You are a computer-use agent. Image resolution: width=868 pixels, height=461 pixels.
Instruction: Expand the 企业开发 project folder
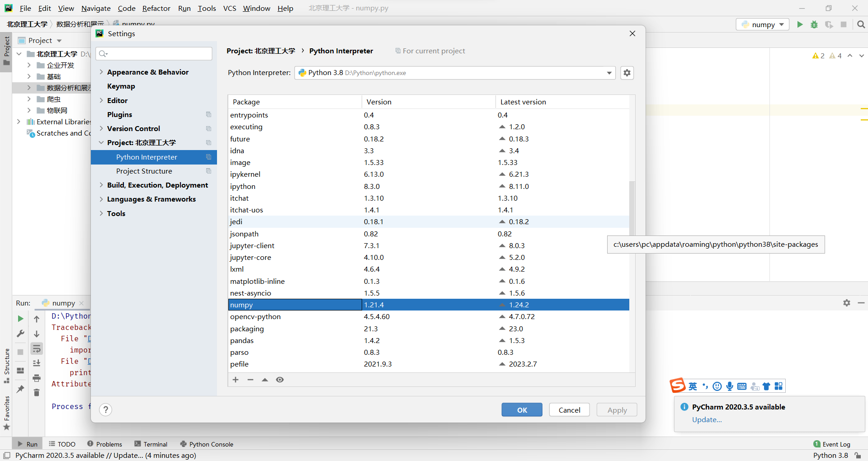coord(28,65)
